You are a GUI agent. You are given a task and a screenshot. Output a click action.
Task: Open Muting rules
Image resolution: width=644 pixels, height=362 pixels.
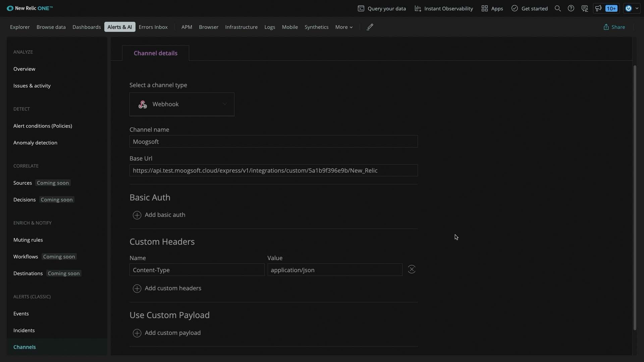[28, 240]
